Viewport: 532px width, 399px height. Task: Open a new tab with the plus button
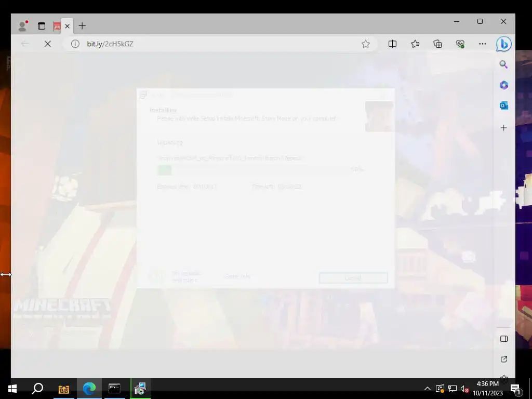click(x=82, y=26)
